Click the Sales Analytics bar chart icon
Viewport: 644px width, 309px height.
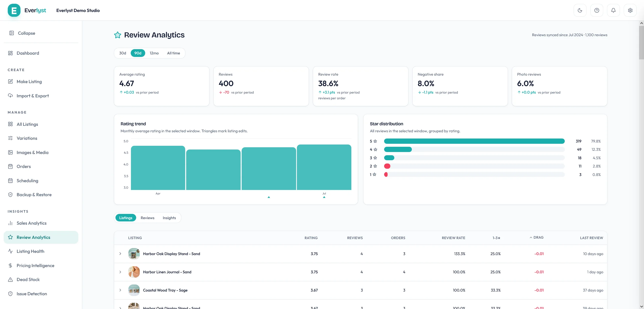10,223
